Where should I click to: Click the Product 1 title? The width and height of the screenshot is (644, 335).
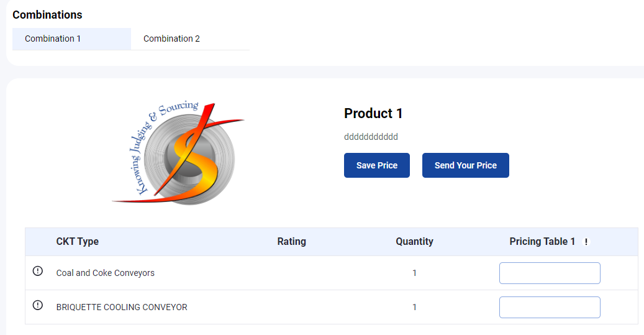[x=373, y=114]
